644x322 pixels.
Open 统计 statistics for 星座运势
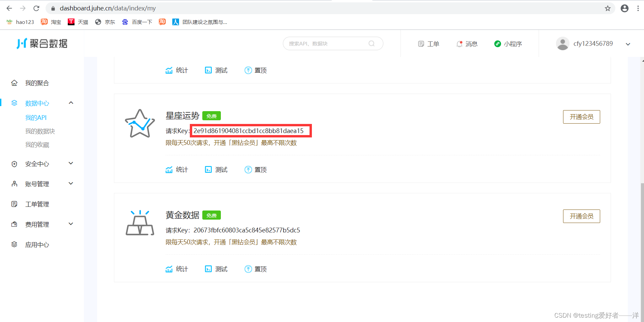coord(170,169)
